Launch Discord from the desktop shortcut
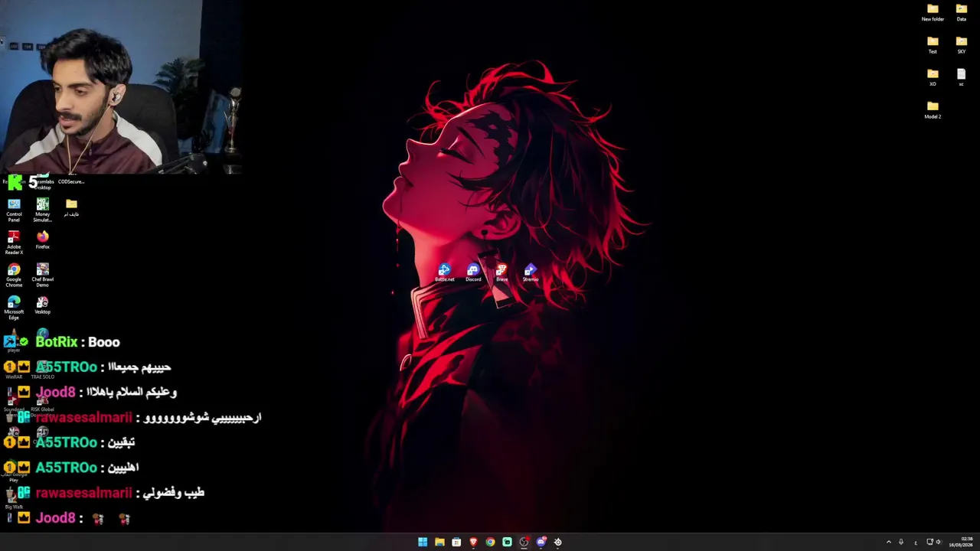980x551 pixels. (x=473, y=272)
